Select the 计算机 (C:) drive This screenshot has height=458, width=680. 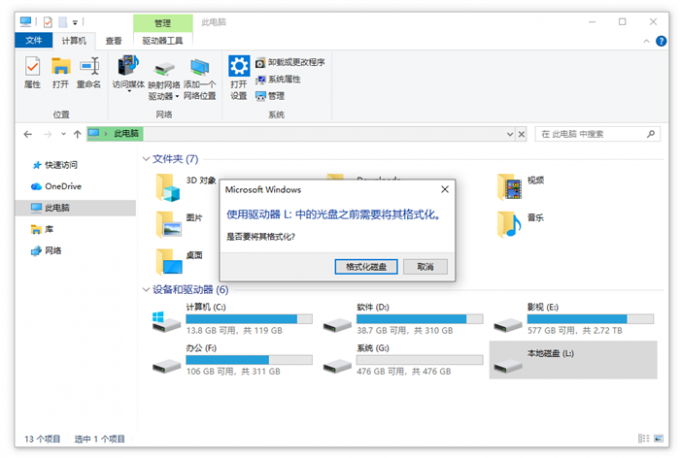[x=232, y=319]
